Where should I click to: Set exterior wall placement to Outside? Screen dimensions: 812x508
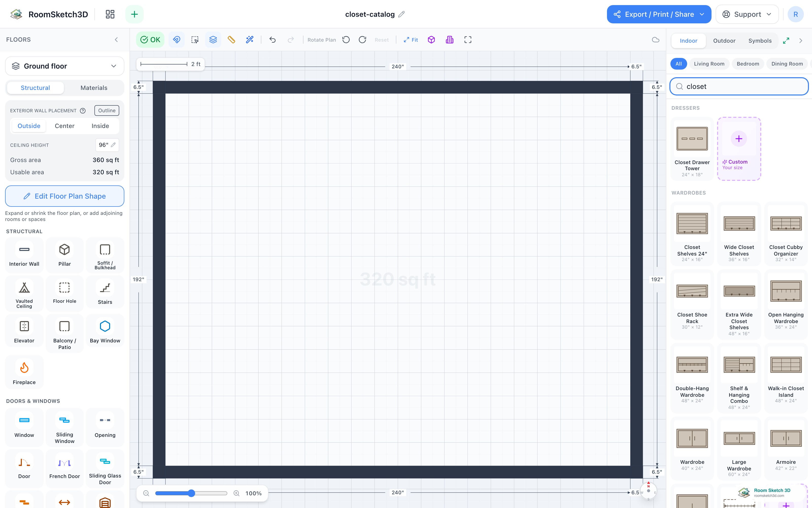click(29, 126)
